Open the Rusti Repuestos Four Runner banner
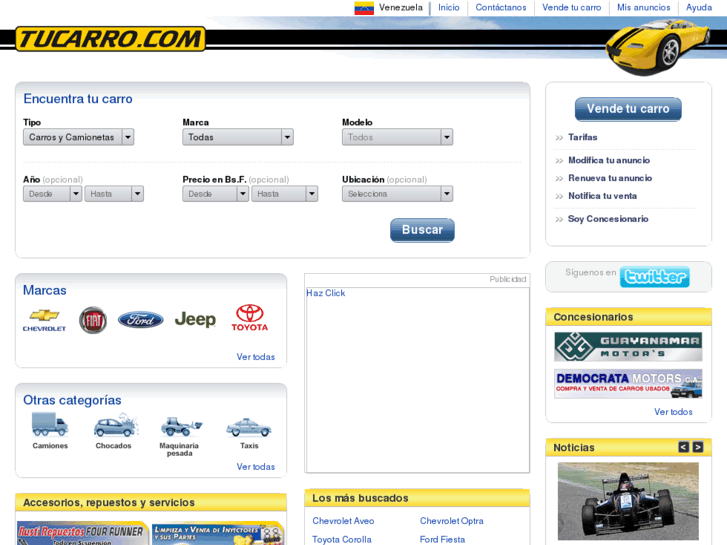The height and width of the screenshot is (545, 727). tap(82, 533)
